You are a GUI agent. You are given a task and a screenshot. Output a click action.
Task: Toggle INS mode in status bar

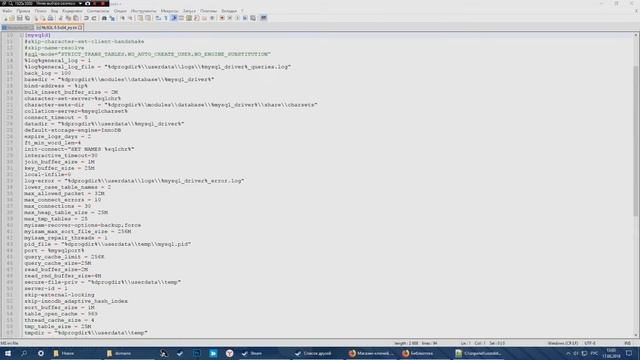tap(627, 343)
